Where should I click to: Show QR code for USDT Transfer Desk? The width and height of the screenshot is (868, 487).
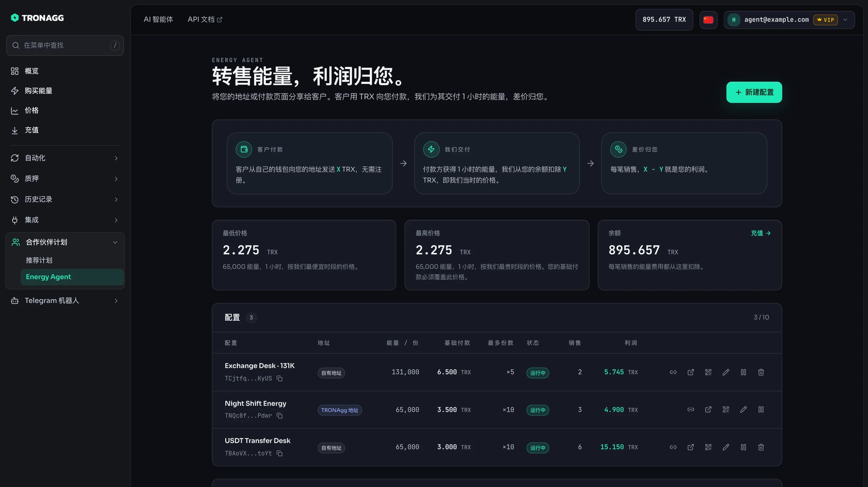708,447
